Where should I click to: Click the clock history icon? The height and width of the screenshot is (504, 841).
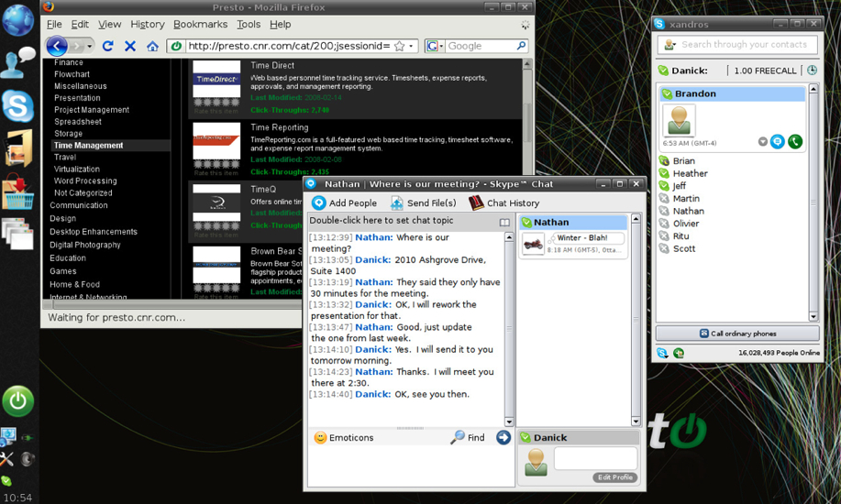[x=812, y=71]
